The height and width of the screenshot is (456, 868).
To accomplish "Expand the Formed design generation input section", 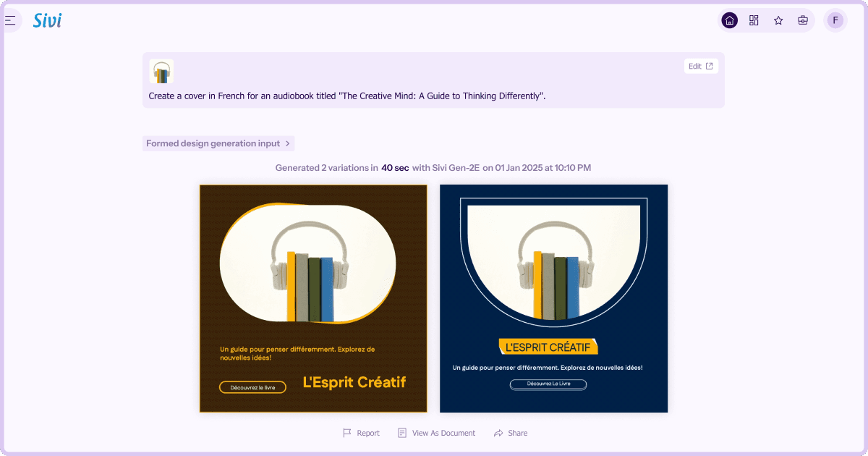I will pyautogui.click(x=218, y=143).
